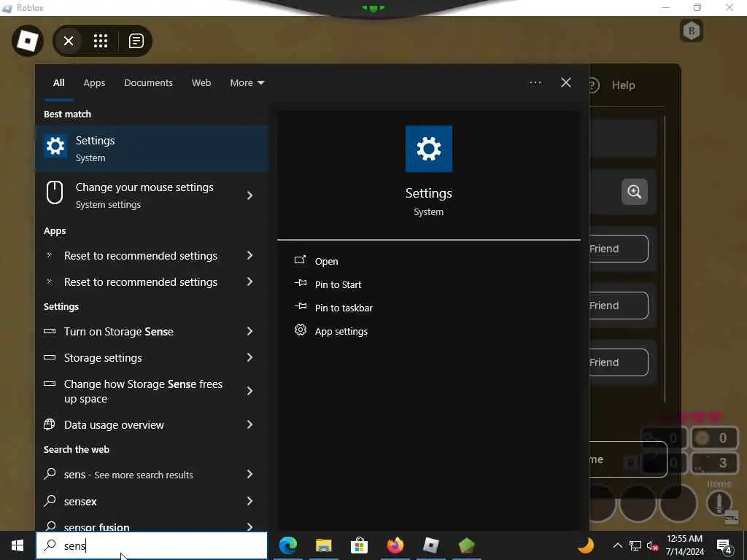
Task: Click Open in the Settings preview pane
Action: (326, 262)
